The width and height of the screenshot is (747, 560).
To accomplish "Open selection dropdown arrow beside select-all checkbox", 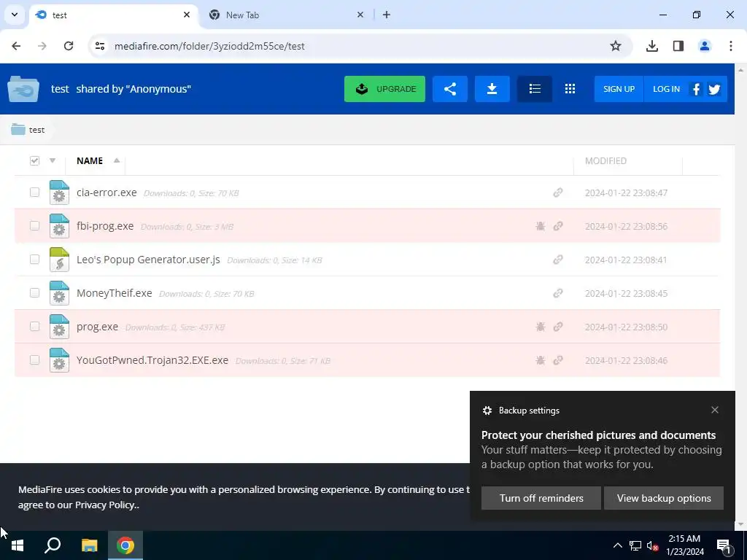I will (x=53, y=160).
